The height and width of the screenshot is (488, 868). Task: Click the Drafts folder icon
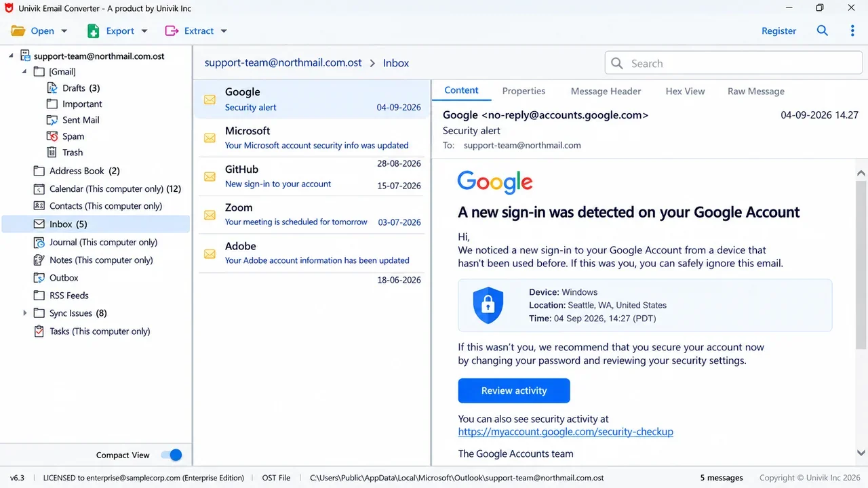52,87
